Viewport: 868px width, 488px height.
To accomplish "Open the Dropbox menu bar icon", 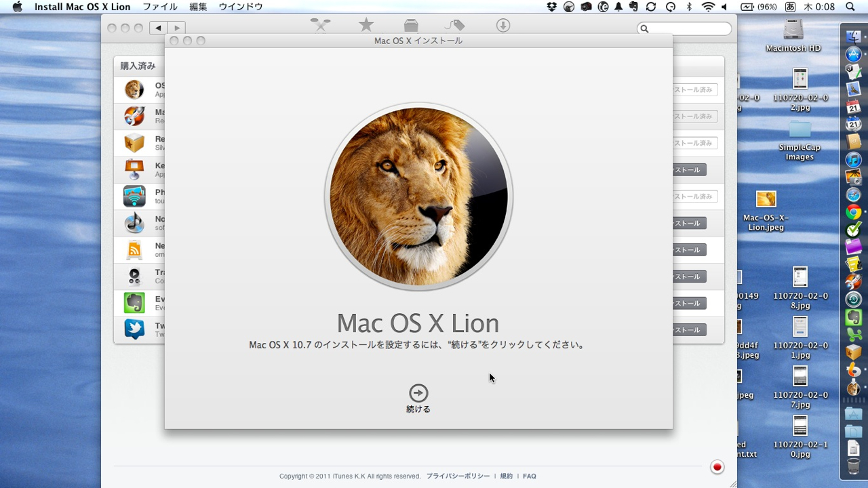I will coord(552,7).
